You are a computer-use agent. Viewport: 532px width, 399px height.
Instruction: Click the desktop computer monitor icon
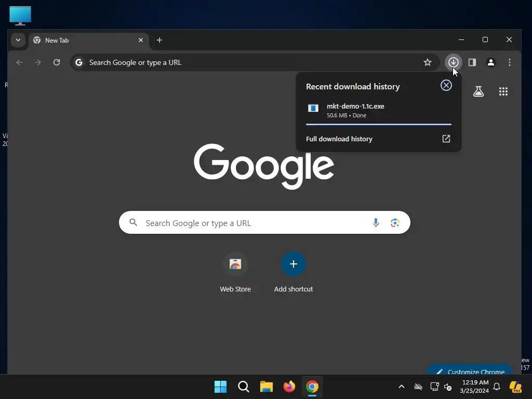point(20,16)
